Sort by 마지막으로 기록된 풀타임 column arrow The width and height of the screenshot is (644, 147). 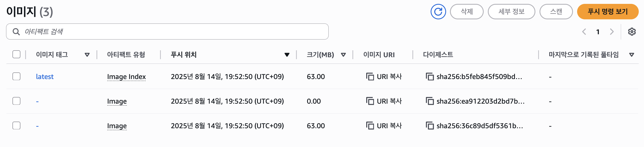coord(632,55)
